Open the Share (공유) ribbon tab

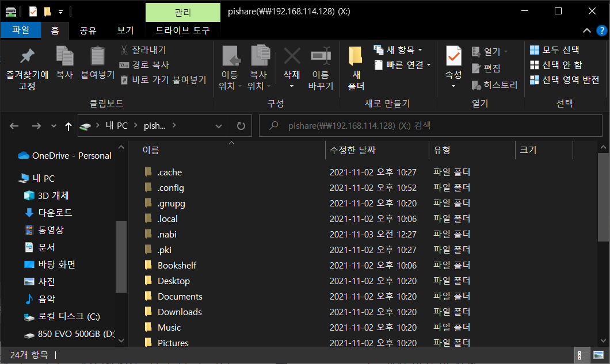click(88, 30)
